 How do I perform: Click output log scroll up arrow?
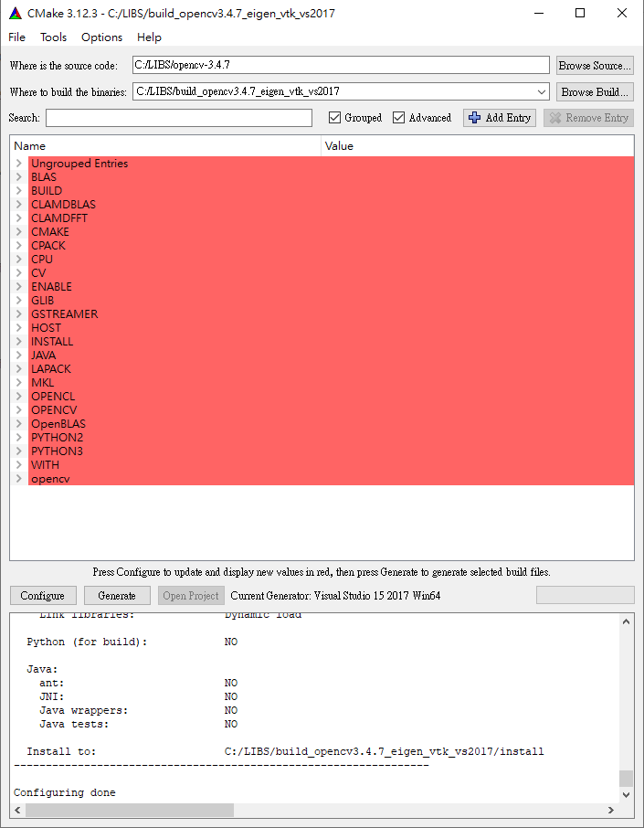click(626, 621)
